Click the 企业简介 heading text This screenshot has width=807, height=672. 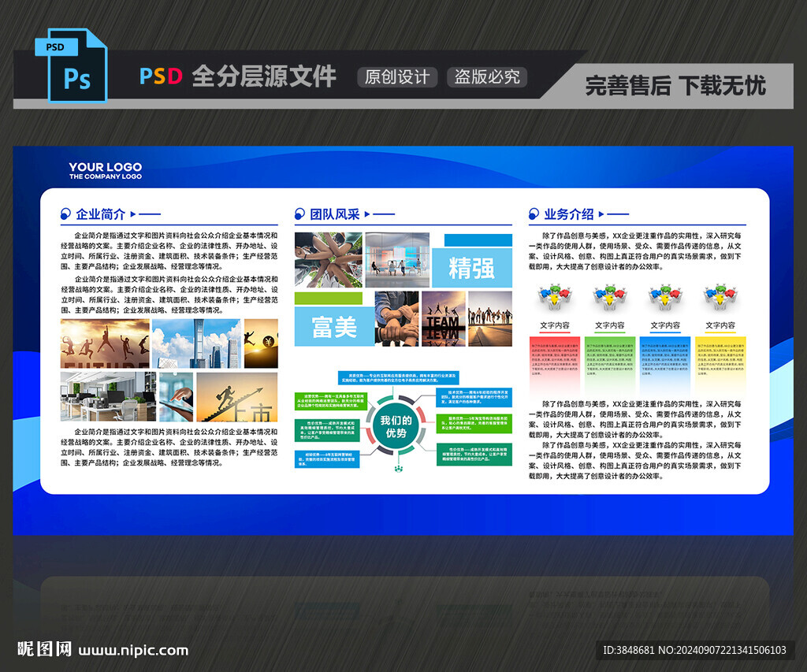pyautogui.click(x=101, y=214)
